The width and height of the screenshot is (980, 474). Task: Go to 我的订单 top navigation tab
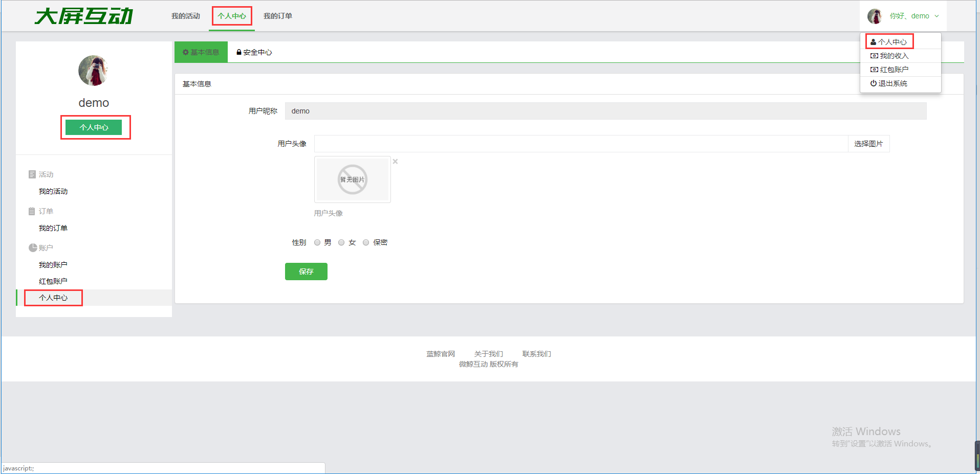click(277, 16)
